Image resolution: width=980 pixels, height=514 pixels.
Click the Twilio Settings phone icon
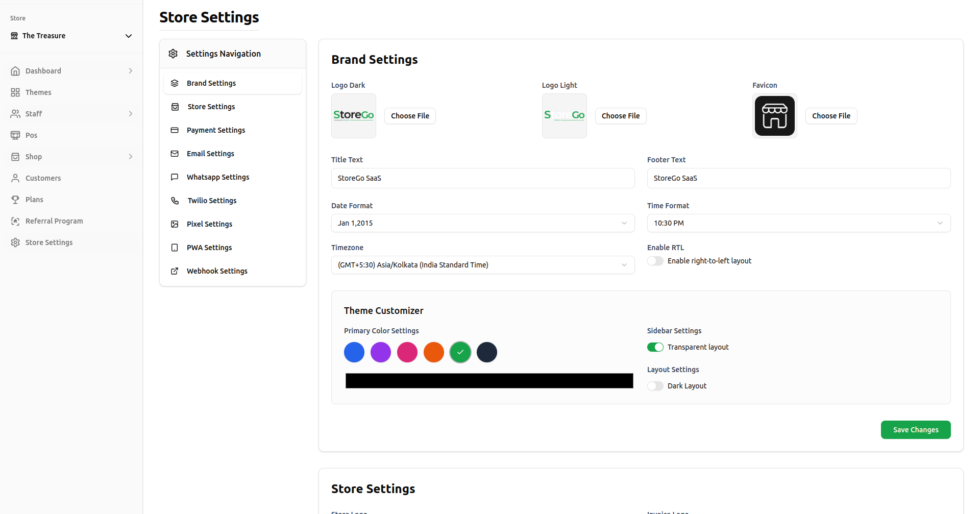coord(175,201)
